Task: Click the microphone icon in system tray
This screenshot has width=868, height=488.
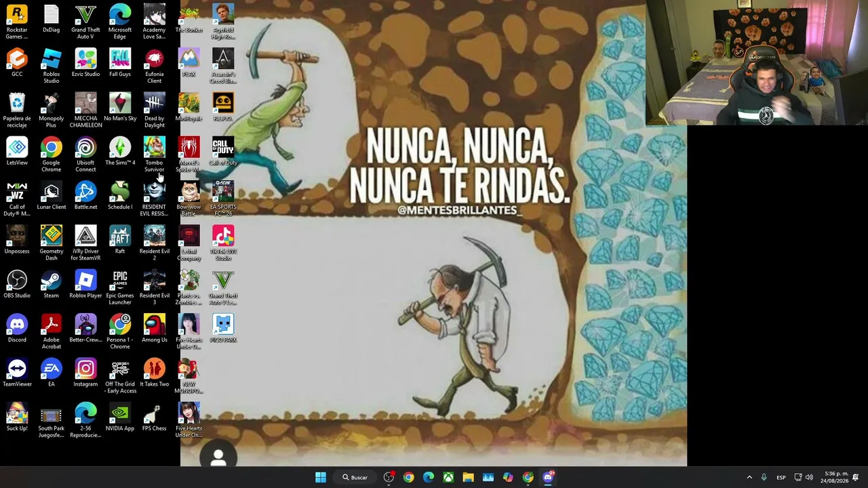Action: point(764,477)
